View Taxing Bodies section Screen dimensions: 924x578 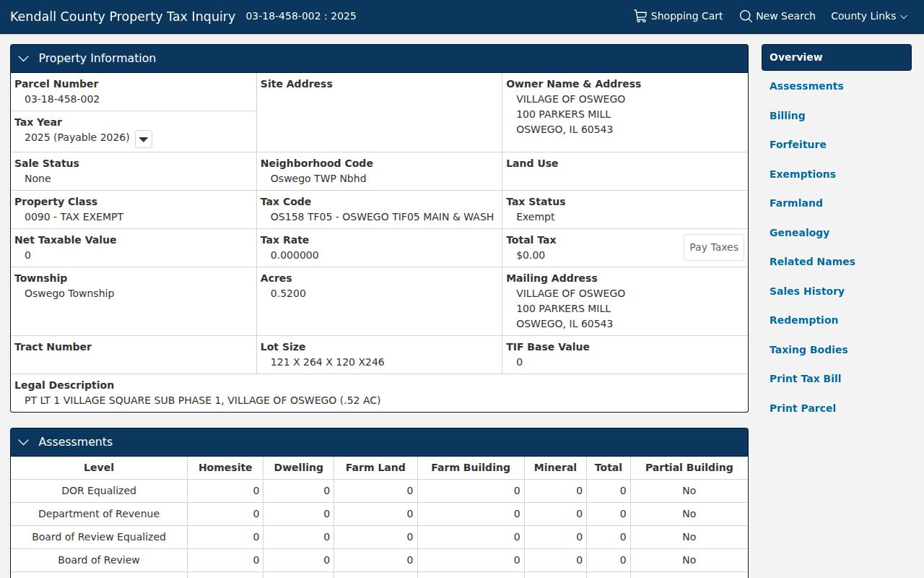pyautogui.click(x=808, y=350)
